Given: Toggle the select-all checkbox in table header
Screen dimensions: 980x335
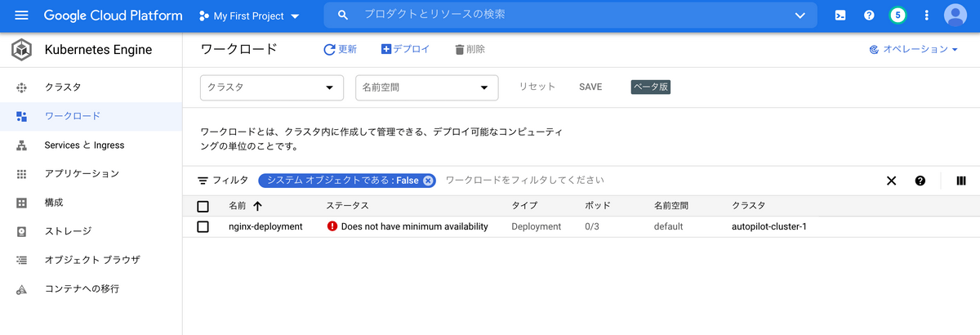Looking at the screenshot, I should [203, 206].
